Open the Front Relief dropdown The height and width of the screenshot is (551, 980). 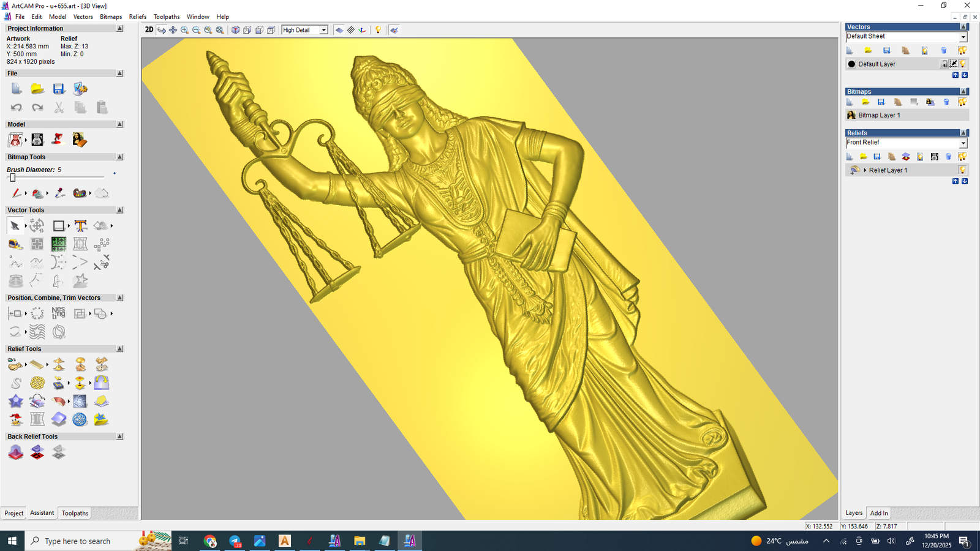(963, 143)
